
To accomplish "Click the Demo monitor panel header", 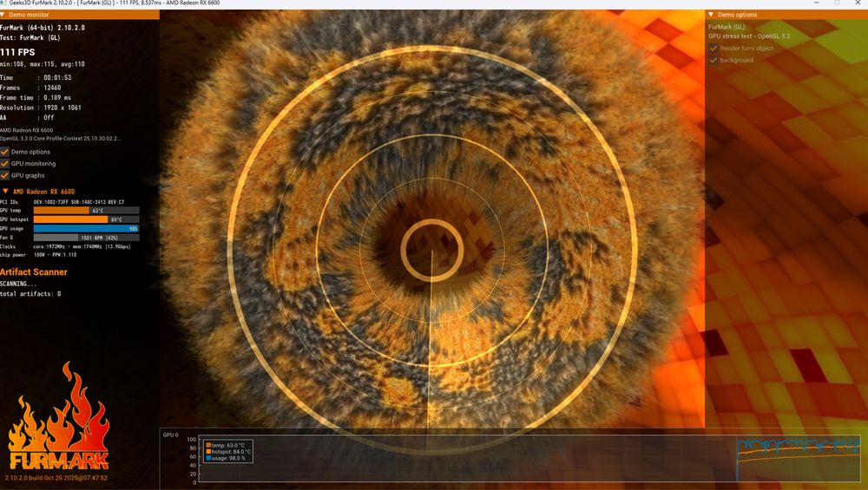I will tap(80, 15).
